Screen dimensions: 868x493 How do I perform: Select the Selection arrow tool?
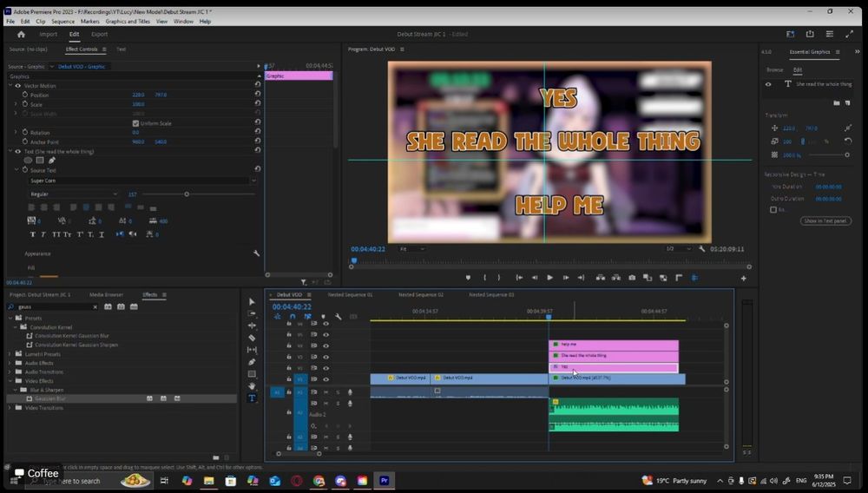(252, 301)
